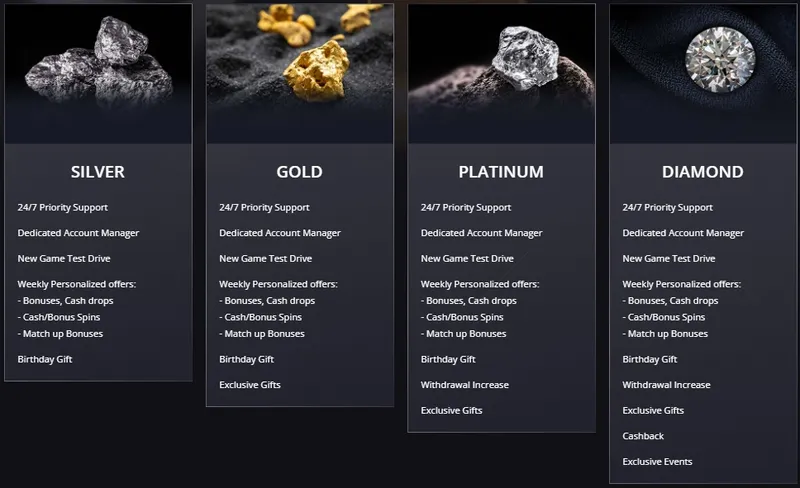Click 24/7 Priority Support under Platinum
Image resolution: width=800 pixels, height=488 pixels.
pyautogui.click(x=465, y=208)
